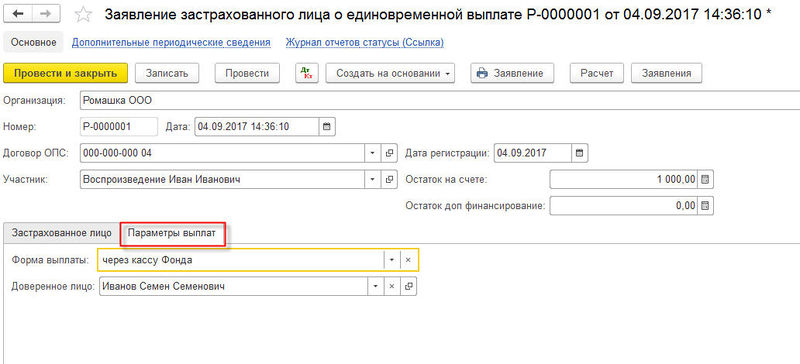Click the Договор ОПС input field
This screenshot has width=800, height=364.
[222, 153]
